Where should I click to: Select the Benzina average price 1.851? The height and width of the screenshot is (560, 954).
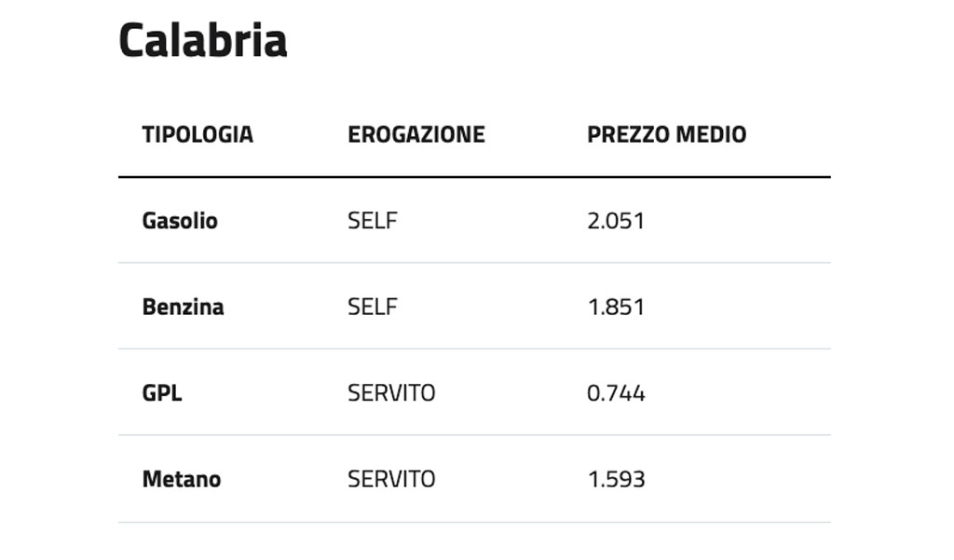pyautogui.click(x=616, y=307)
